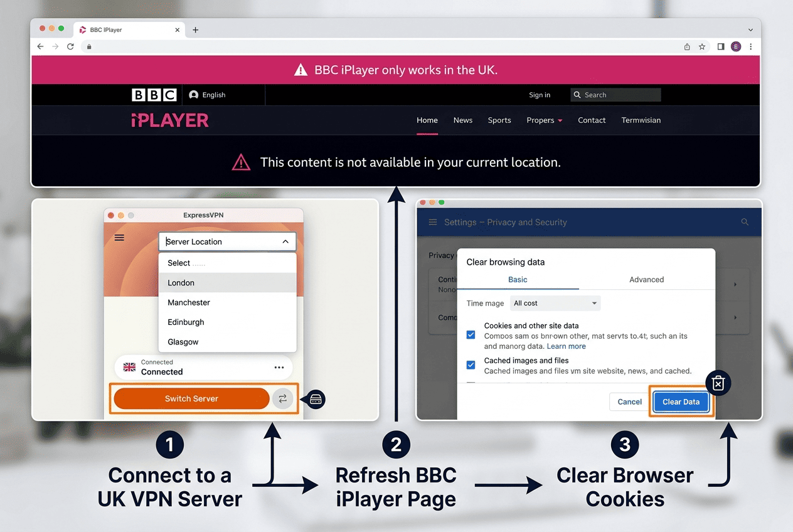
Task: Select Glasgow server location
Action: [227, 342]
